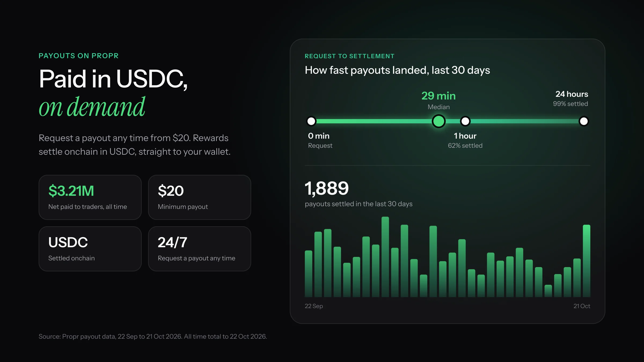Click the 'Settled onchain' caption

coord(72,258)
